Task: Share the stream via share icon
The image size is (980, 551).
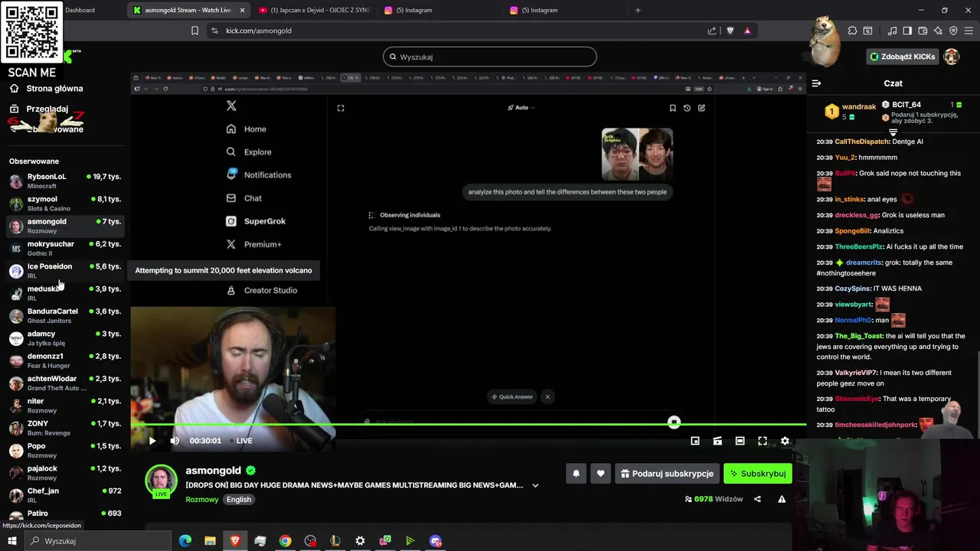Action: tap(757, 499)
